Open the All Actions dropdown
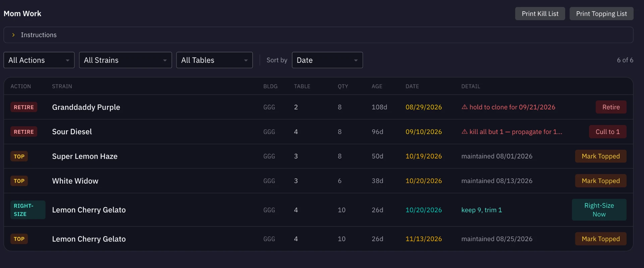This screenshot has width=644, height=268. (x=39, y=60)
